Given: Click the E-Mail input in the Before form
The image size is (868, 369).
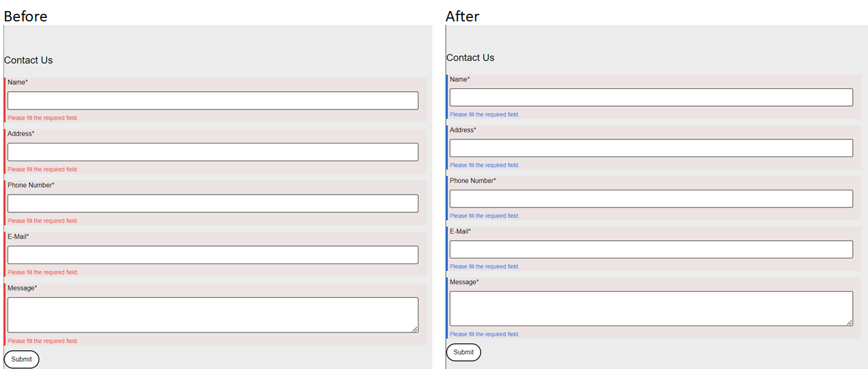Looking at the screenshot, I should [x=213, y=255].
